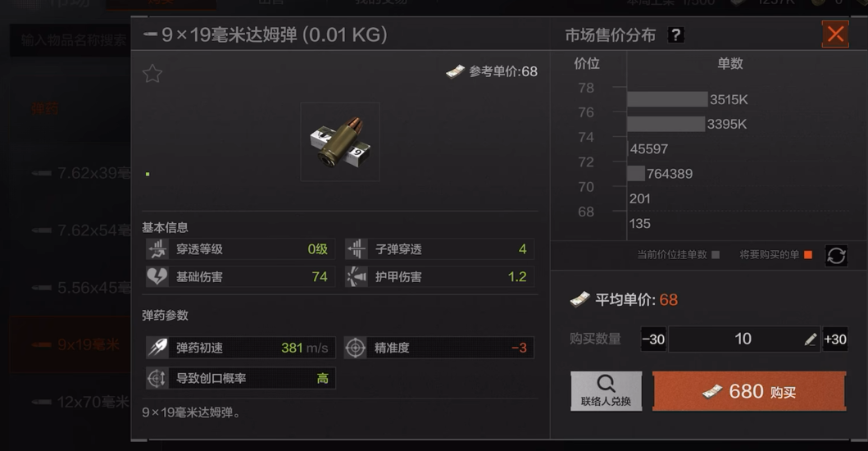Click the base damage broken heart icon

(x=157, y=276)
